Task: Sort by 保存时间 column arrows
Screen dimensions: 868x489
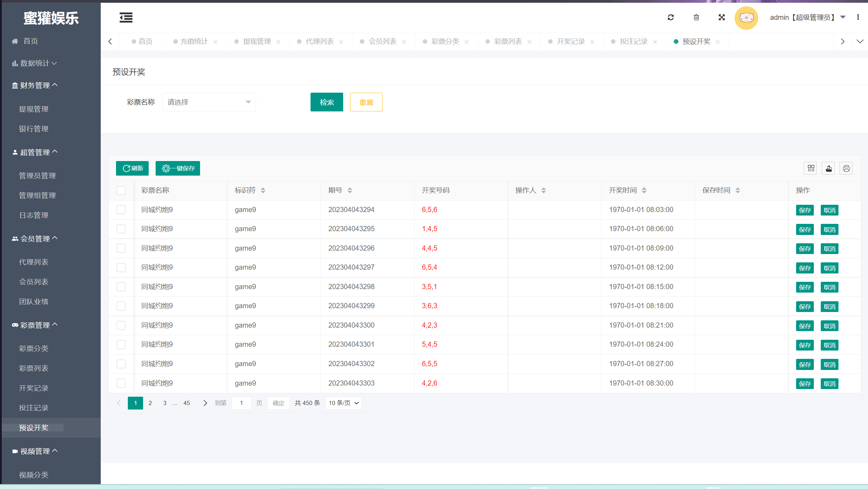Action: [737, 190]
